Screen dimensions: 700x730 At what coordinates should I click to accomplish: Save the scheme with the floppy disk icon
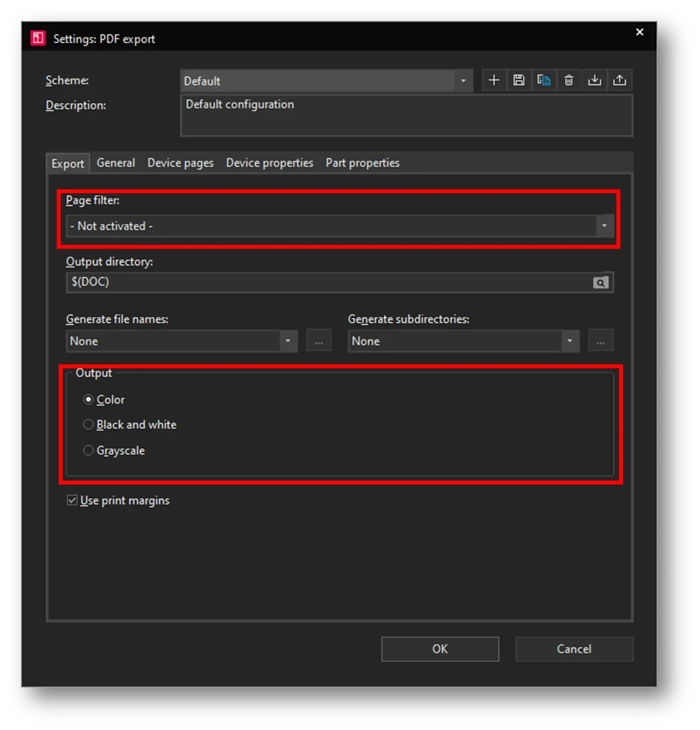click(519, 80)
